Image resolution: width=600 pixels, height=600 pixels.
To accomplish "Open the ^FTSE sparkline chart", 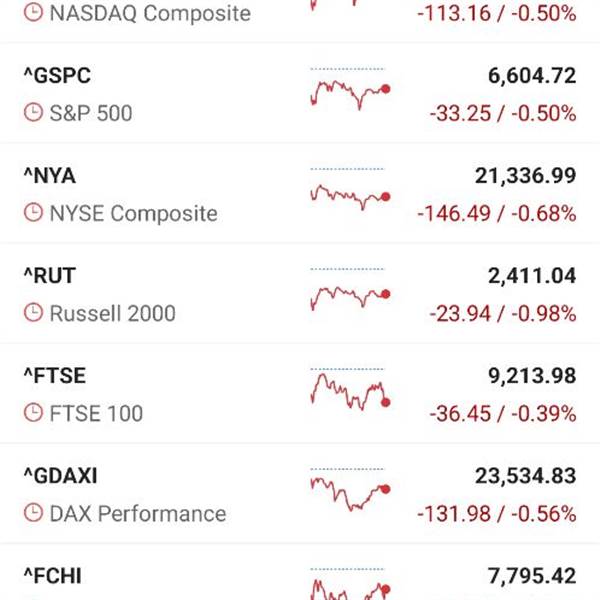I will tap(349, 391).
